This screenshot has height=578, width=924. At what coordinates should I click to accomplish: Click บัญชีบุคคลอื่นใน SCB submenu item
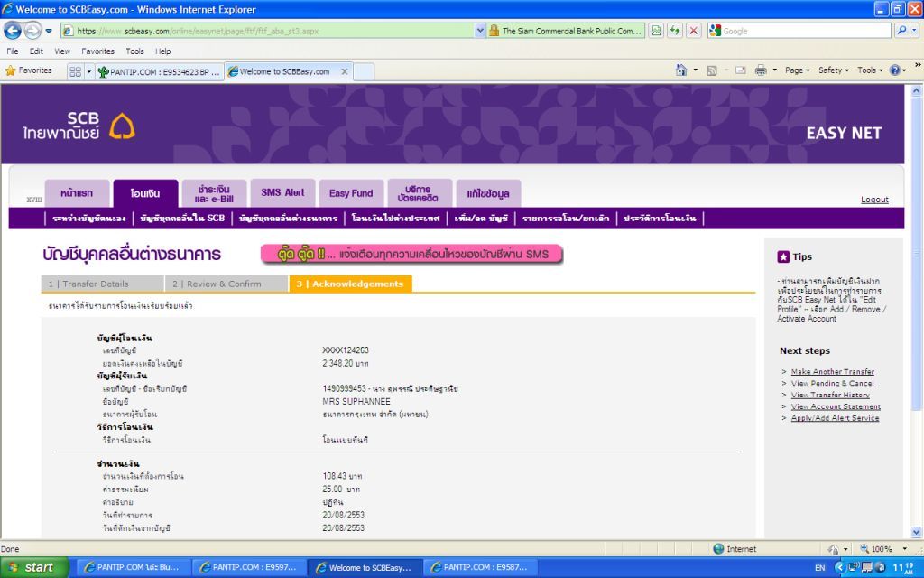point(182,219)
